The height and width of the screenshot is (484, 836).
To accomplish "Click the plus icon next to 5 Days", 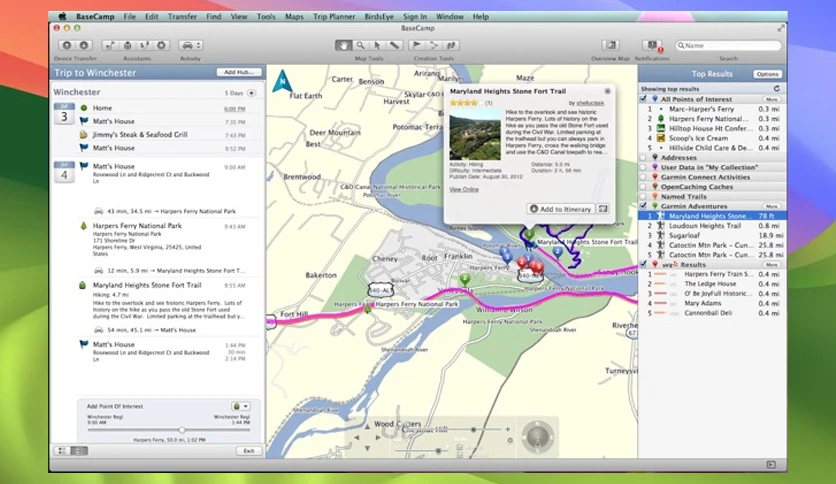I will 252,93.
